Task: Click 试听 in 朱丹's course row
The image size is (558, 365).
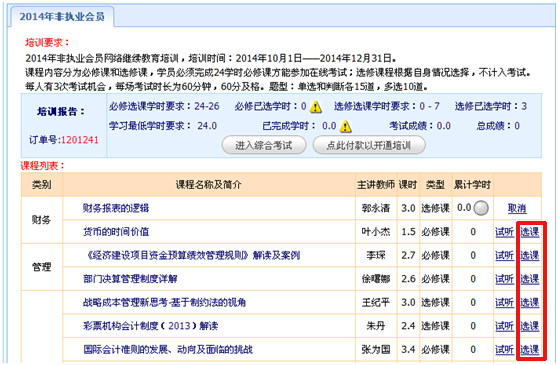Action: (x=504, y=326)
